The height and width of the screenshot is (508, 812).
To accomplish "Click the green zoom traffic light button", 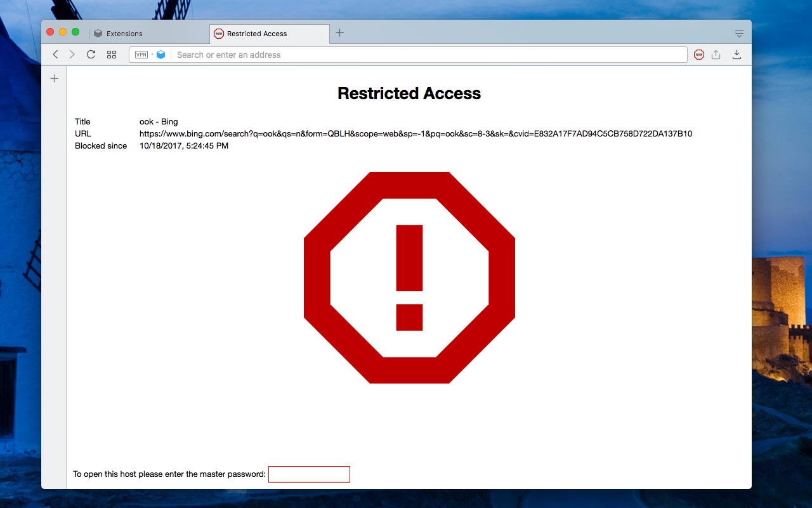I will (x=75, y=30).
